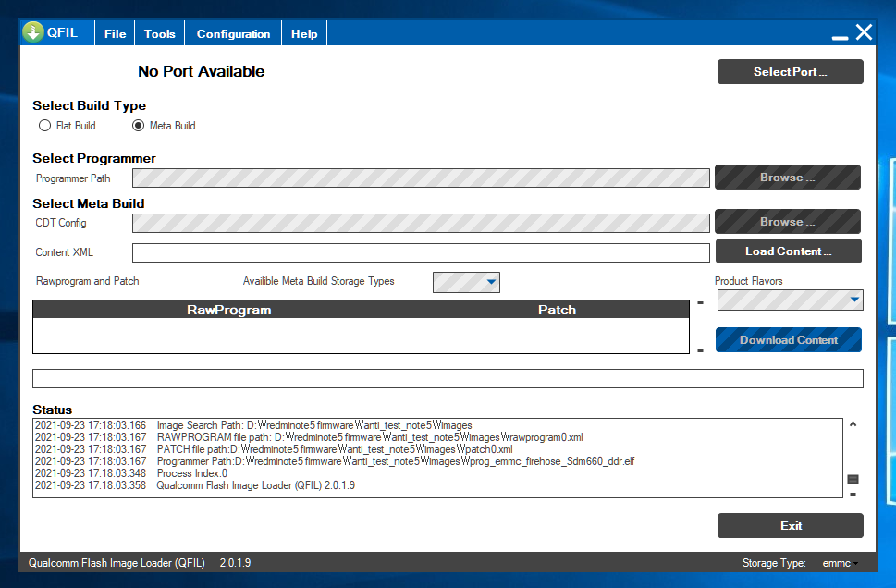Open the Help menu
The height and width of the screenshot is (588, 896).
point(304,33)
